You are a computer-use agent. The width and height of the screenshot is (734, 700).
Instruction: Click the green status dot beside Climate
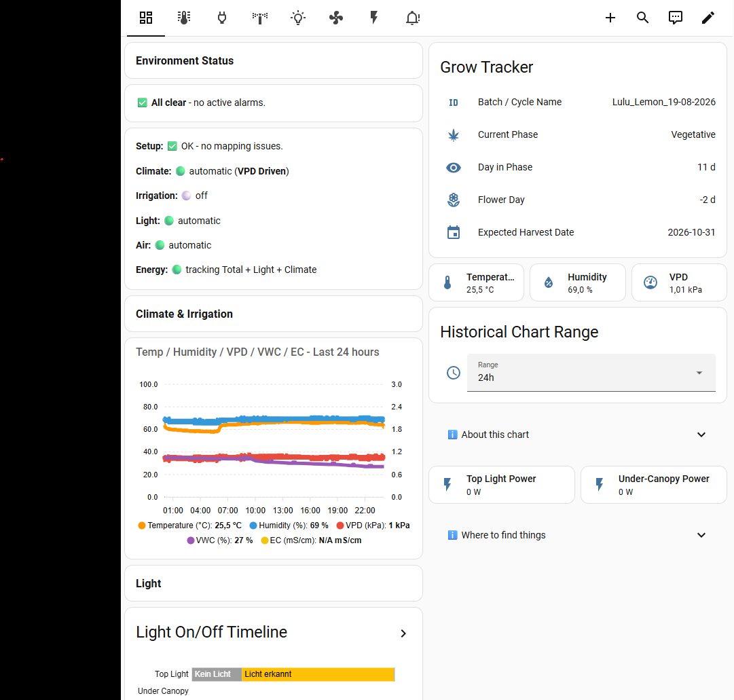180,171
